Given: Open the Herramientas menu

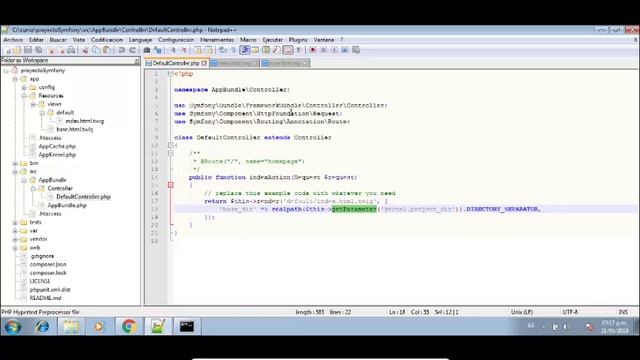Looking at the screenshot, I should 217,40.
